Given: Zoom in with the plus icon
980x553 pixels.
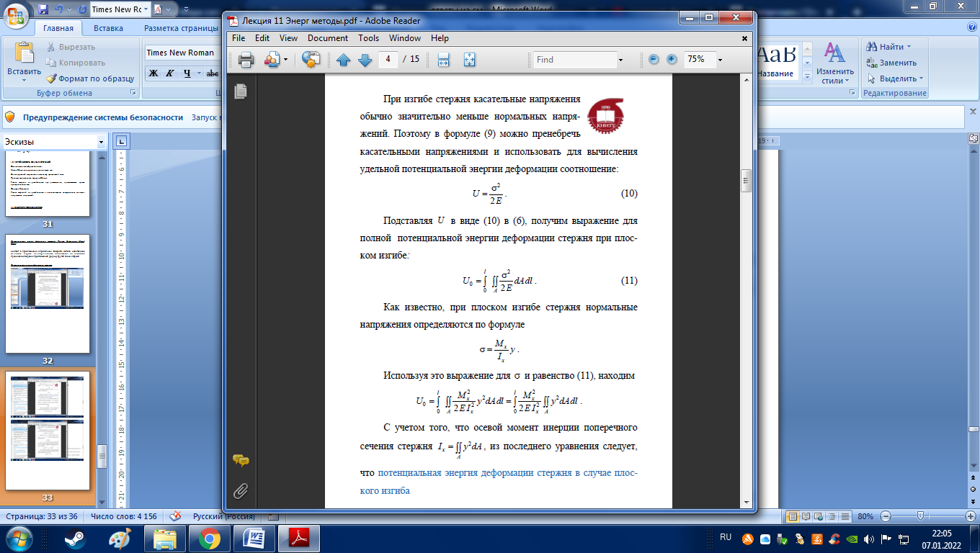Looking at the screenshot, I should pyautogui.click(x=672, y=60).
